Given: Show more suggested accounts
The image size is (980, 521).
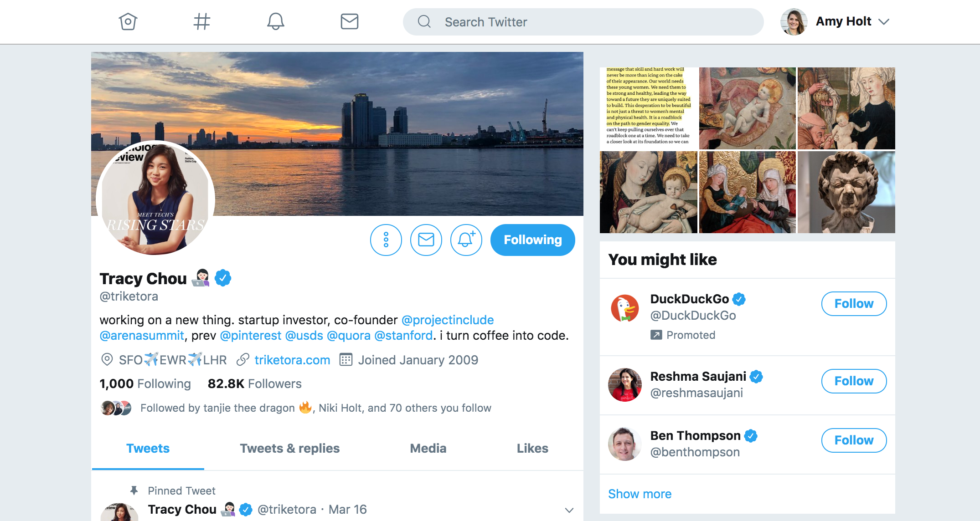Looking at the screenshot, I should 640,494.
